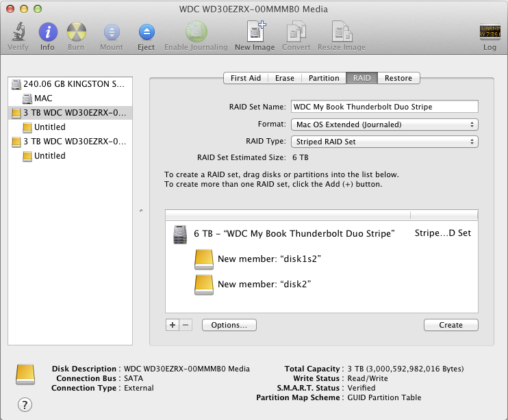Screen dimensions: 508x420
Task: Select the RAID tab
Action: [x=361, y=78]
